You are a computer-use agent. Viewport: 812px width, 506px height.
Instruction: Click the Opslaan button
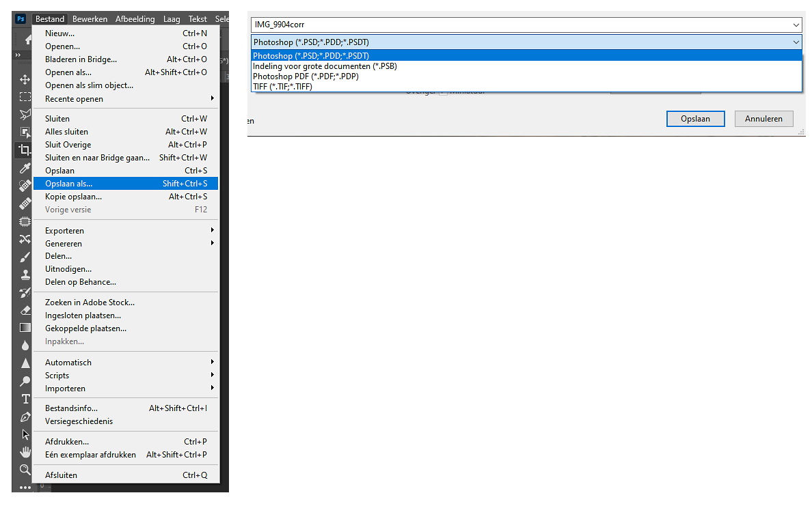(x=694, y=119)
